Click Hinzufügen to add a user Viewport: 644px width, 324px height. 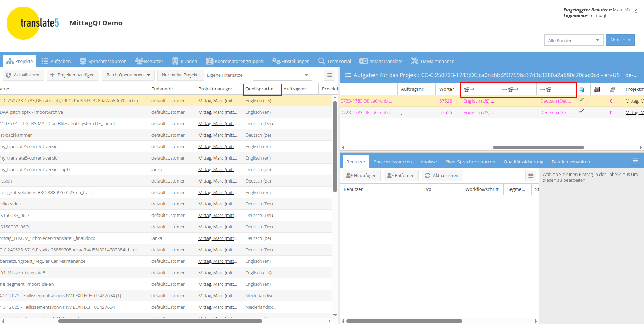(361, 176)
